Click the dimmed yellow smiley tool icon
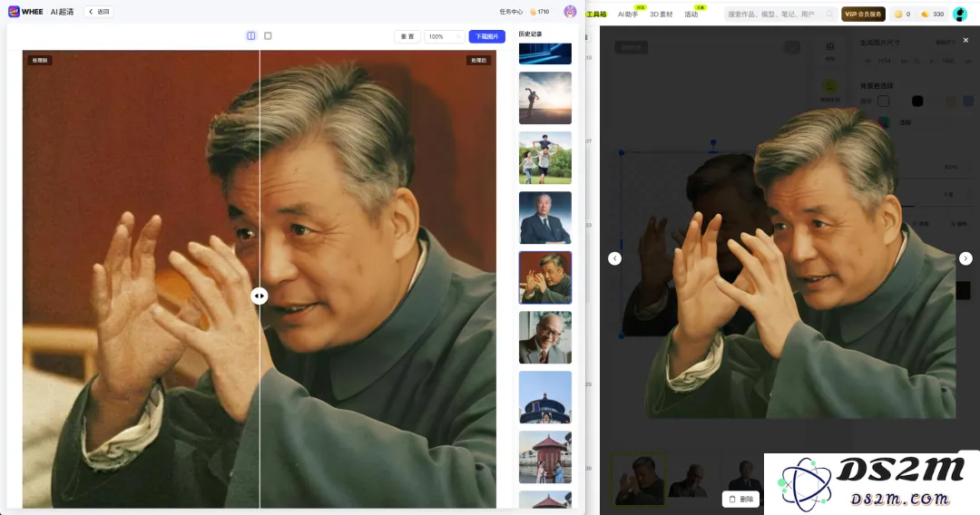This screenshot has width=980, height=515. 830,86
